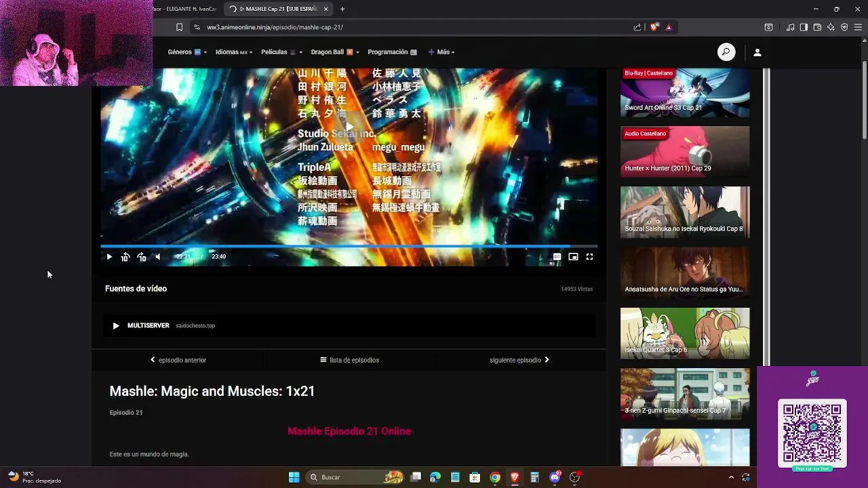Open 3-nen Z-gumi Ginpachi-sensei Cap 7

685,394
